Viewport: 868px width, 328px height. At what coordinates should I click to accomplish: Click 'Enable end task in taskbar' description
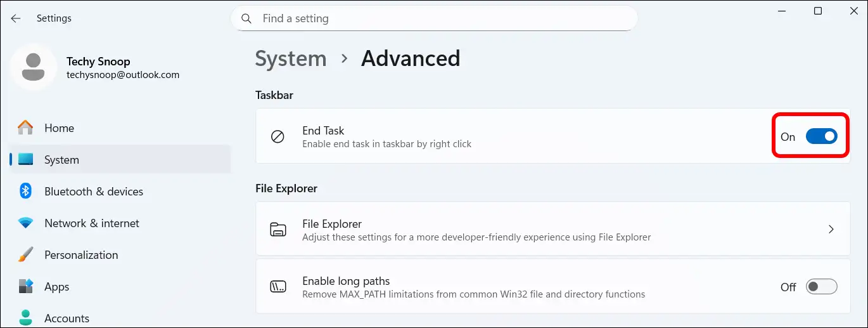click(387, 144)
